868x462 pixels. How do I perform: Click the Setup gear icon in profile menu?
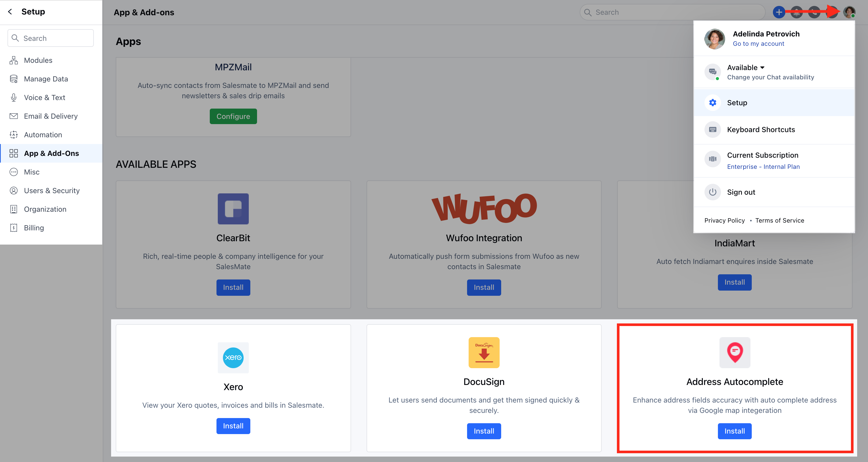click(713, 102)
